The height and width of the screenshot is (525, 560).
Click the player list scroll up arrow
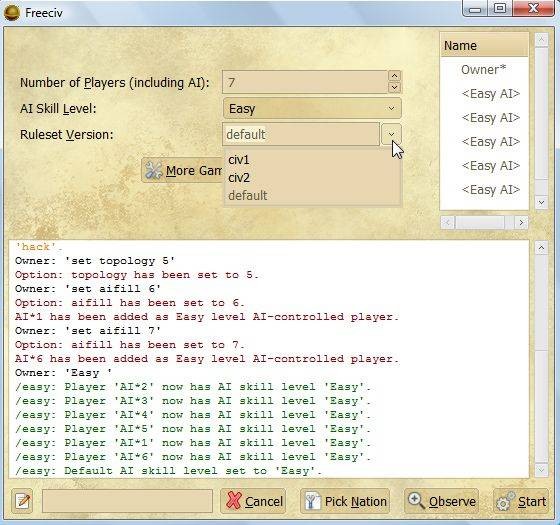541,40
